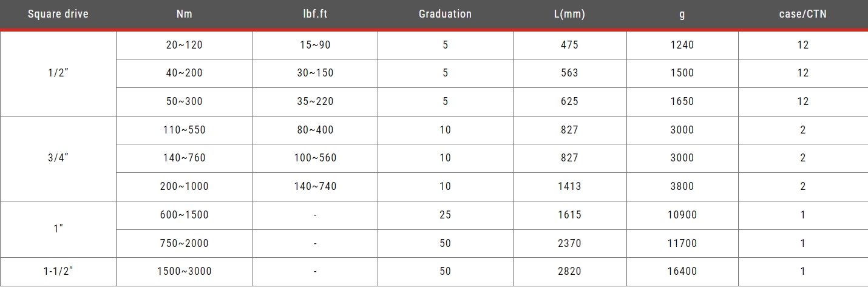The image size is (868, 287).
Task: Click the 35~220 lbf.ft cell
Action: tap(315, 102)
